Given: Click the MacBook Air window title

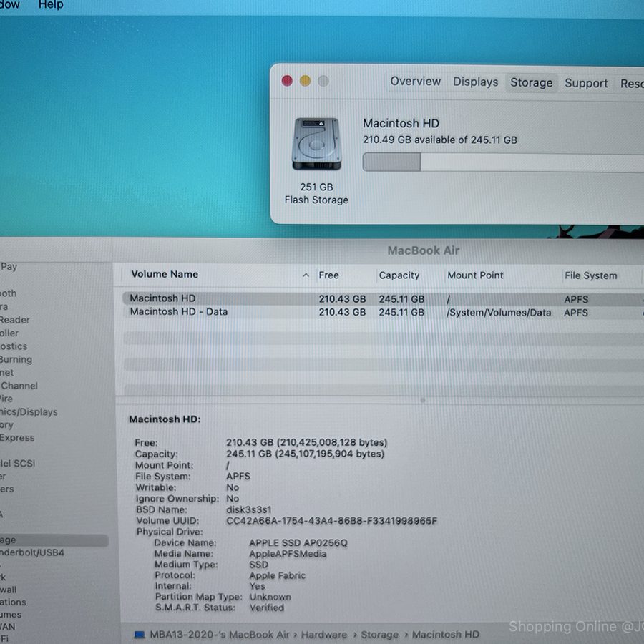Looking at the screenshot, I should (423, 250).
